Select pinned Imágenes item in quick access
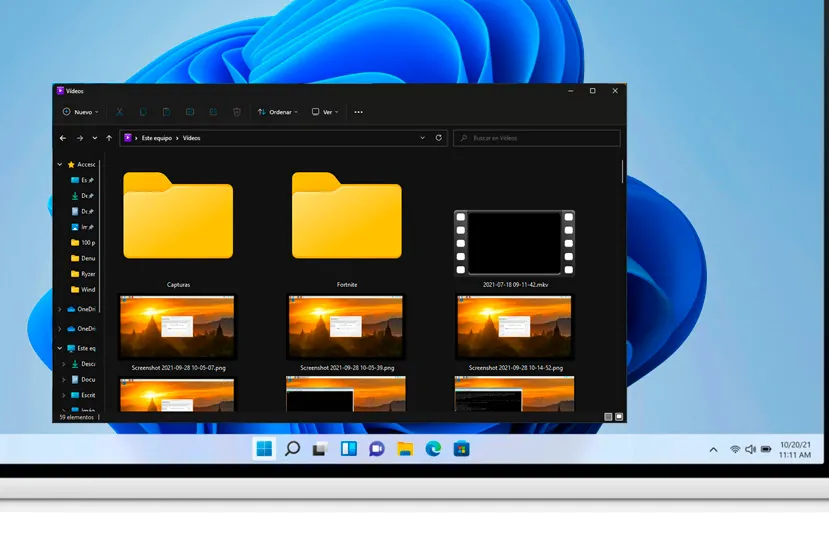 pos(82,227)
